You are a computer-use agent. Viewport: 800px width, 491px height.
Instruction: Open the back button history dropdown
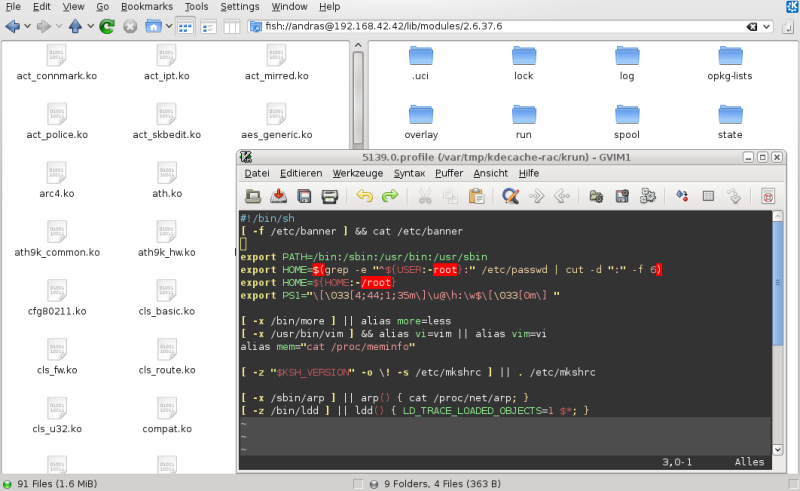[28, 26]
